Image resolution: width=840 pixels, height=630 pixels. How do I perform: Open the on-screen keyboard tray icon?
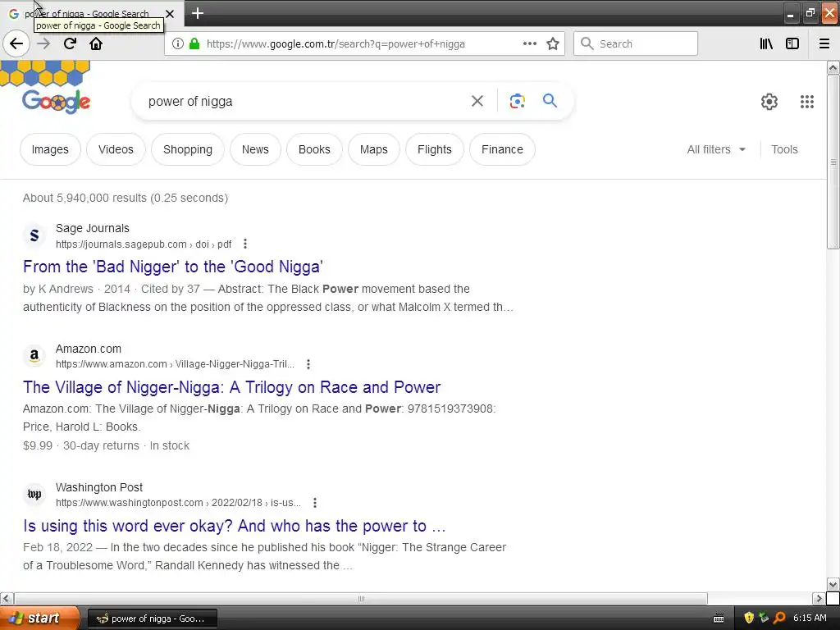(719, 619)
